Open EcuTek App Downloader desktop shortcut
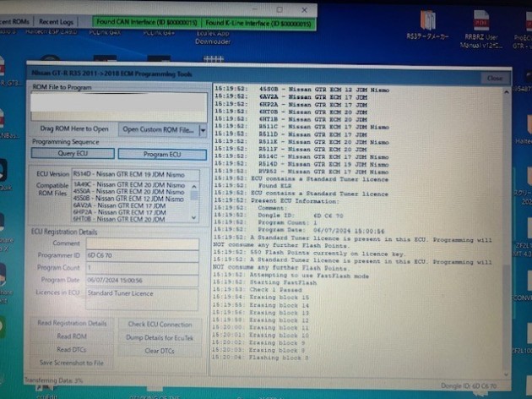Image resolution: width=532 pixels, height=399 pixels. click(x=213, y=38)
